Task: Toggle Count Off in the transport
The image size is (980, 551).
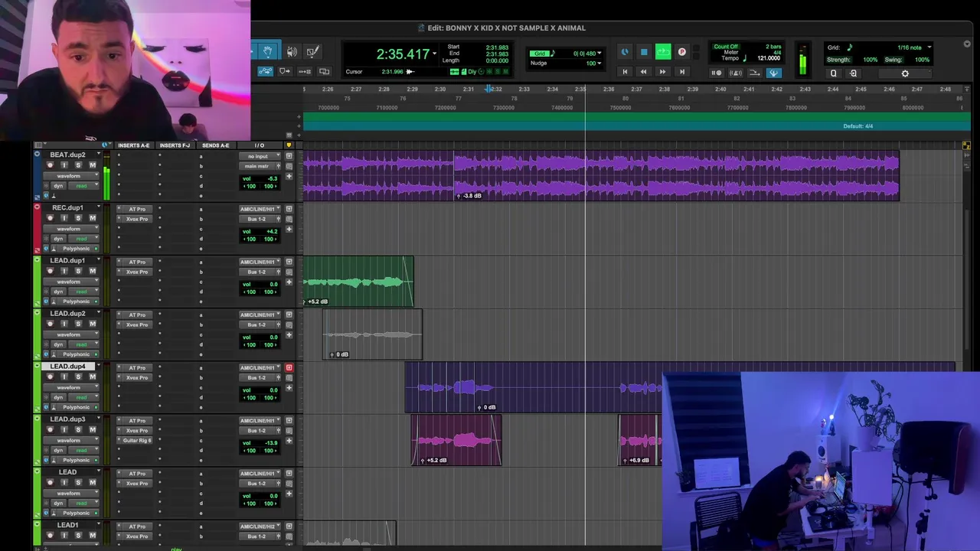Action: tap(726, 47)
